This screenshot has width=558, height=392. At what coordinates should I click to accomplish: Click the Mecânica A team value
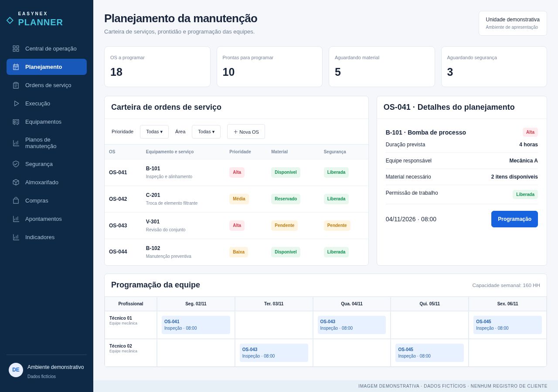tap(524, 161)
